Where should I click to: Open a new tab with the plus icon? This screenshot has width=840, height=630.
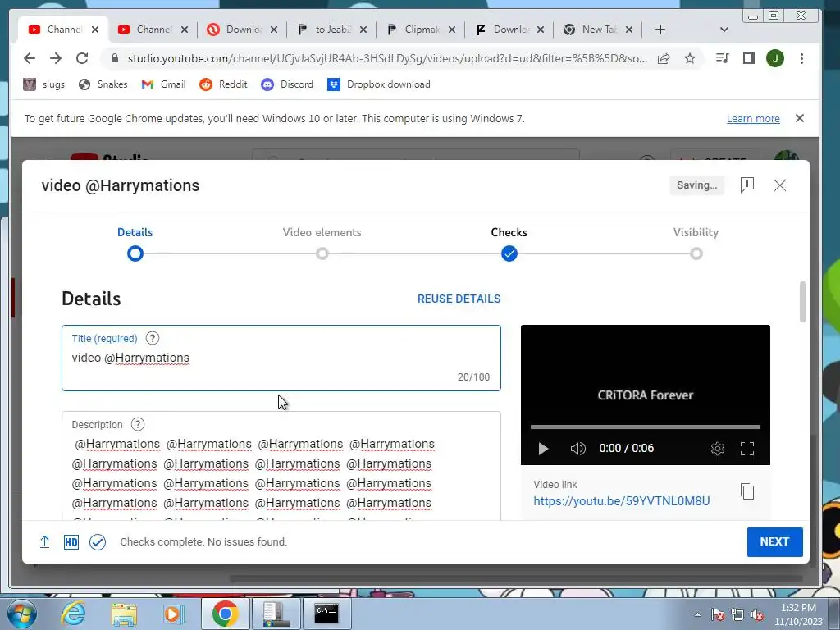[x=660, y=30]
